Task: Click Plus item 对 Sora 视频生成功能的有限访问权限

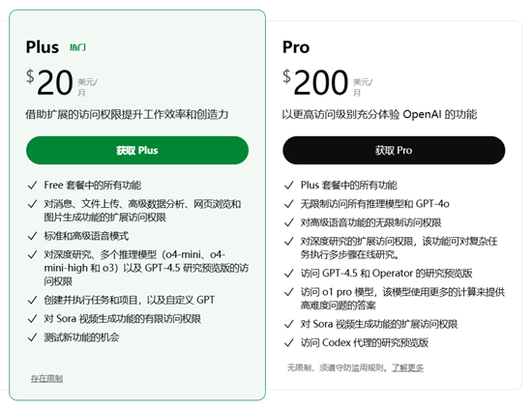Action: coord(123,319)
